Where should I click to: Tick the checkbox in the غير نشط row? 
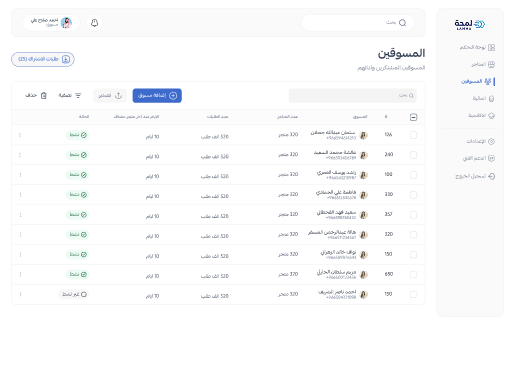pyautogui.click(x=413, y=294)
